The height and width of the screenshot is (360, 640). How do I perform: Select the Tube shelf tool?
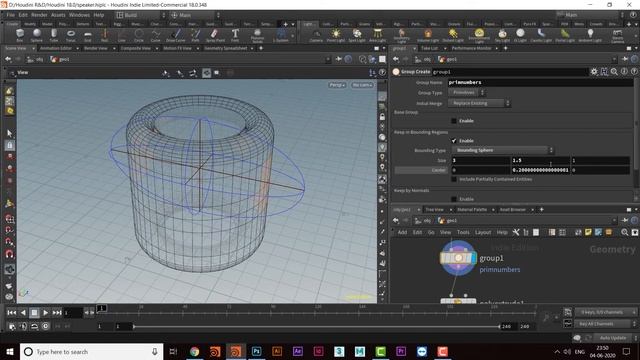[54, 35]
